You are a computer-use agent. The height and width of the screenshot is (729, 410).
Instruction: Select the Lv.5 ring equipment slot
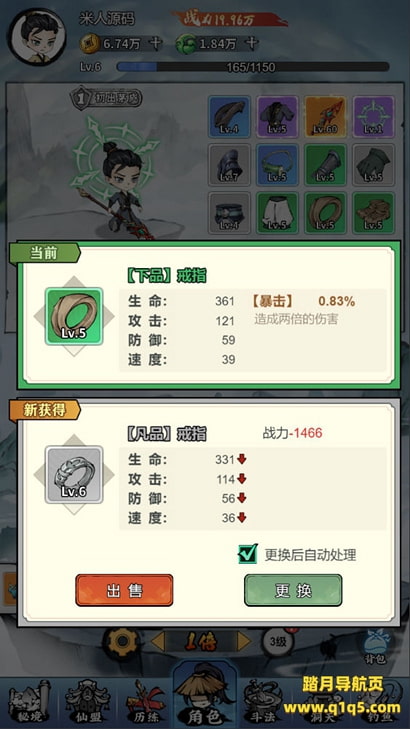click(325, 213)
